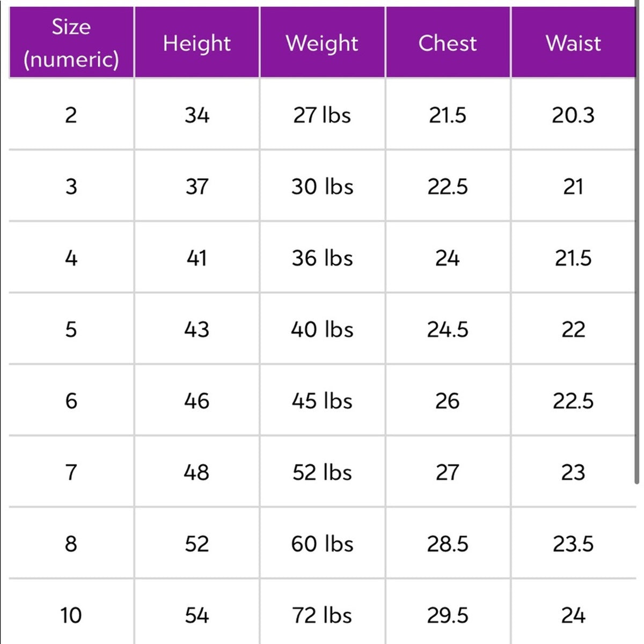
Task: Select the Weight column header
Action: (322, 42)
